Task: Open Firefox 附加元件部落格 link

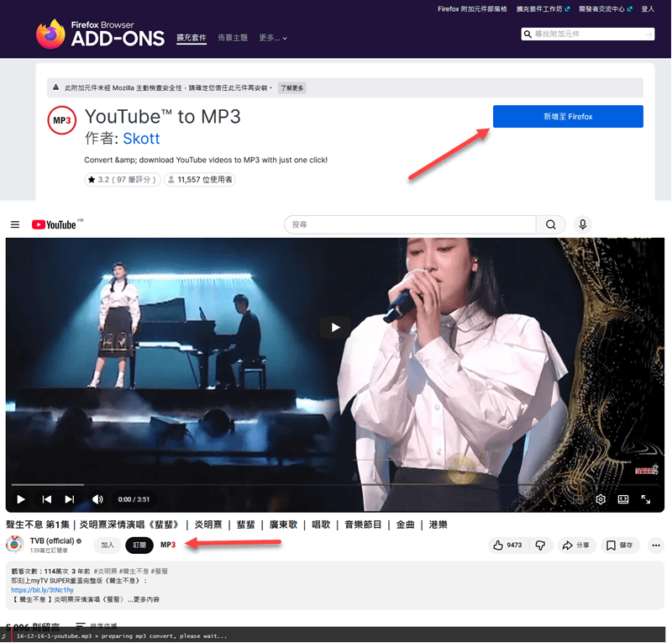Action: (472, 9)
